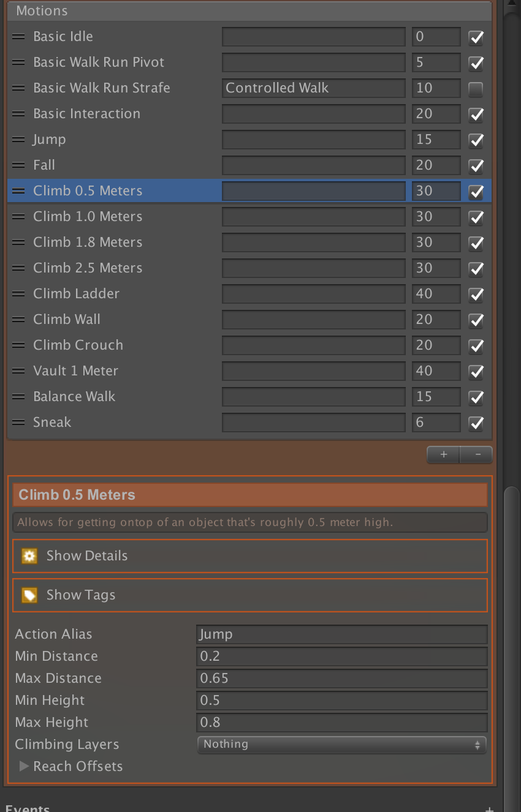Click the drag handle beside Sneak
This screenshot has height=812, width=521.
pyautogui.click(x=19, y=422)
